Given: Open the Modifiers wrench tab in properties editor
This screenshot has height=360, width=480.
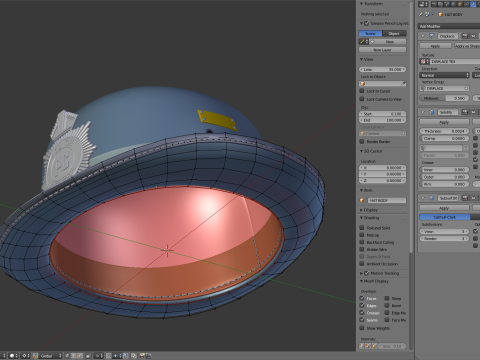Looking at the screenshot, I should 473,4.
